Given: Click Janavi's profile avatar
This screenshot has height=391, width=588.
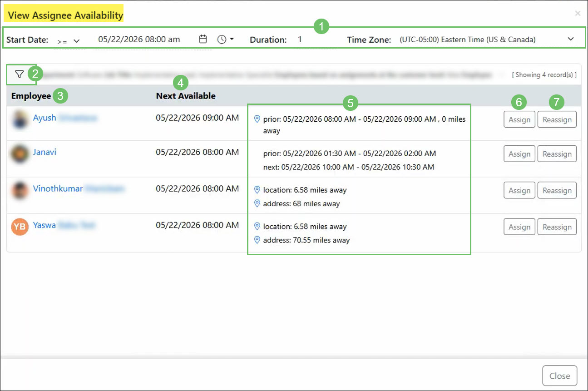Looking at the screenshot, I should pyautogui.click(x=20, y=154).
